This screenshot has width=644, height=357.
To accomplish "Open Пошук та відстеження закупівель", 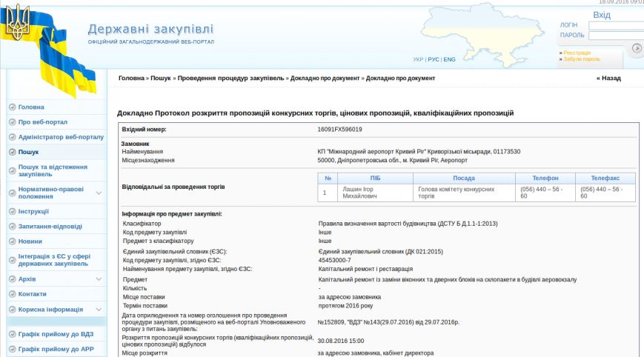I will [53, 170].
